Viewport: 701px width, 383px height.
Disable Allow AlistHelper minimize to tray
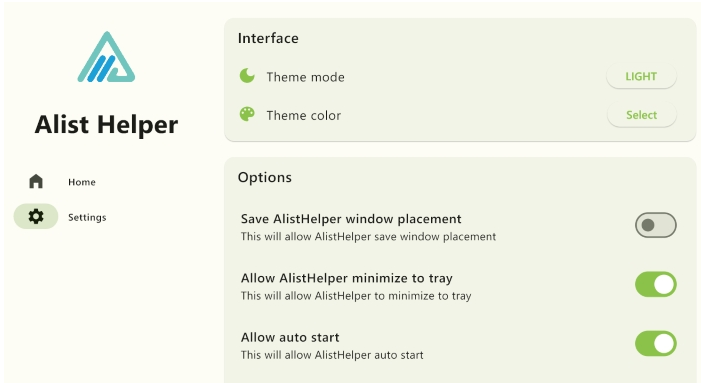point(655,284)
